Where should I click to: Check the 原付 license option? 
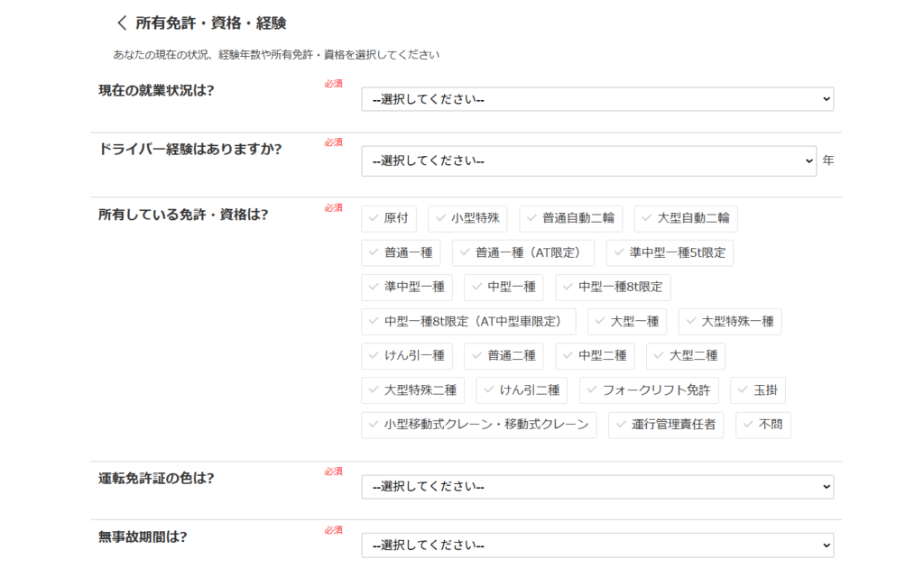pyautogui.click(x=389, y=218)
